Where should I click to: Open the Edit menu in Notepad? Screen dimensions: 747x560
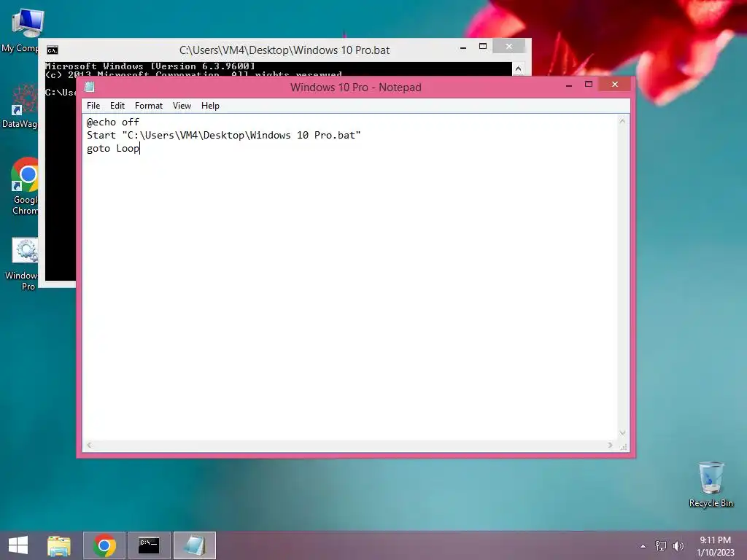117,106
